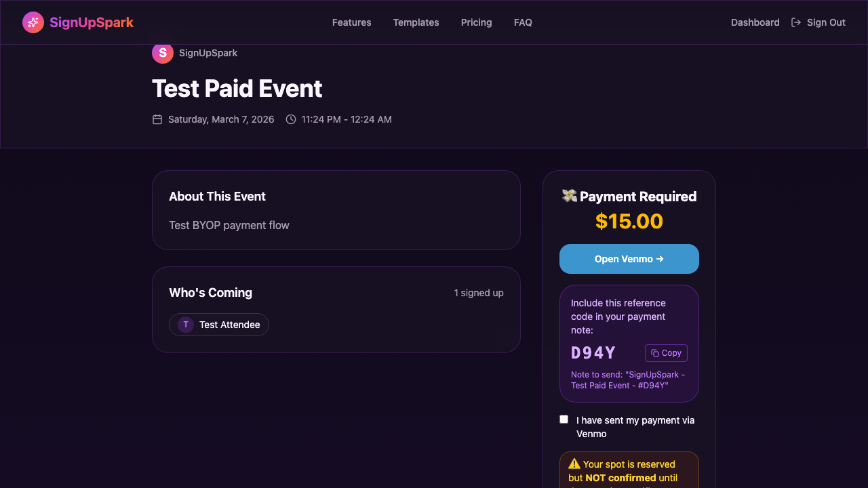
Task: Select the Test Attendee chip in Who's Coming
Action: click(x=218, y=325)
